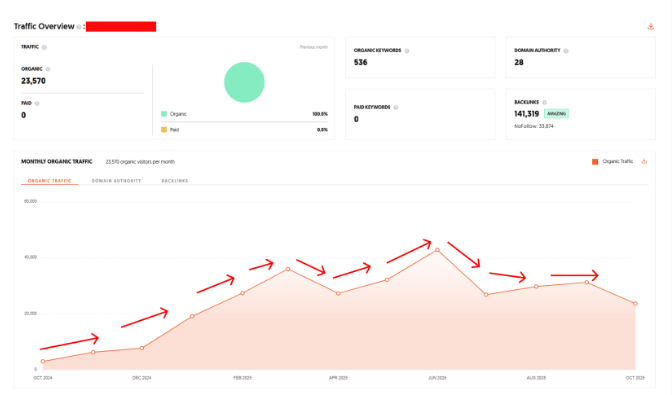
Task: Select the DEC 2024 chart data point
Action: 142,348
